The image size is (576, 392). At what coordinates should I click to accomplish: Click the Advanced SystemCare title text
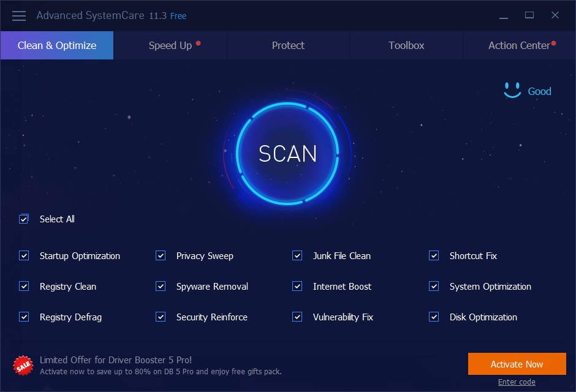coord(90,15)
